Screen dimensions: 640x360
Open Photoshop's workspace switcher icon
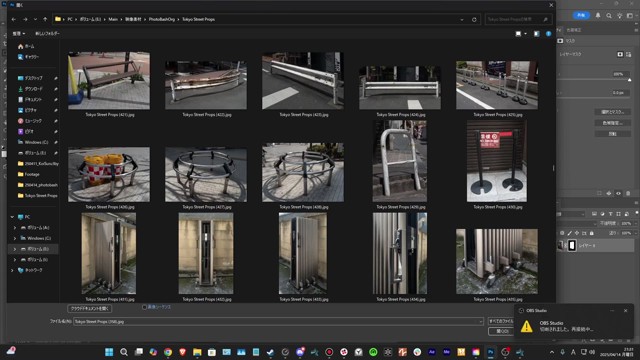tap(630, 16)
